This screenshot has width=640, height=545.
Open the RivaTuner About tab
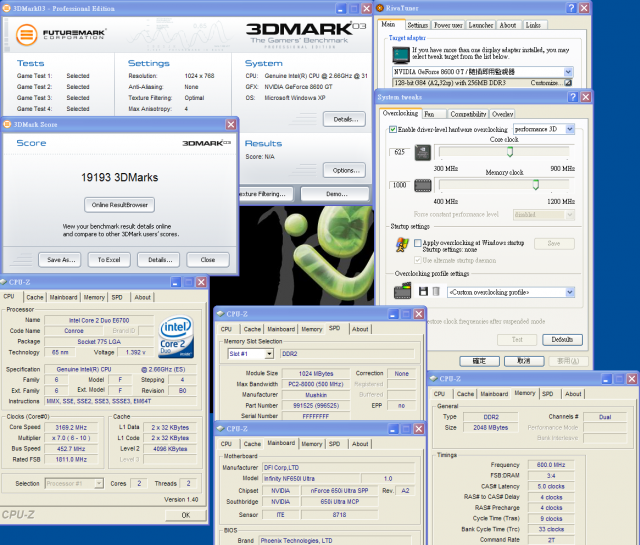[x=508, y=25]
